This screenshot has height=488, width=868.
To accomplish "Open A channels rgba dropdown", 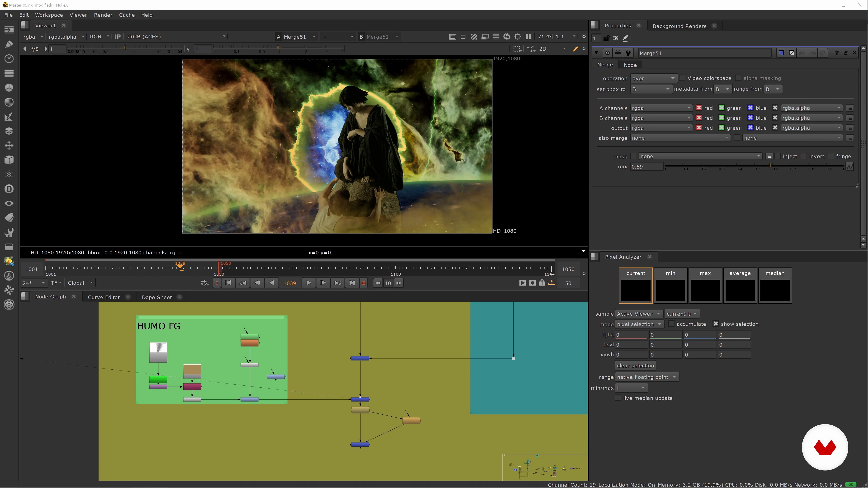I will (x=661, y=108).
